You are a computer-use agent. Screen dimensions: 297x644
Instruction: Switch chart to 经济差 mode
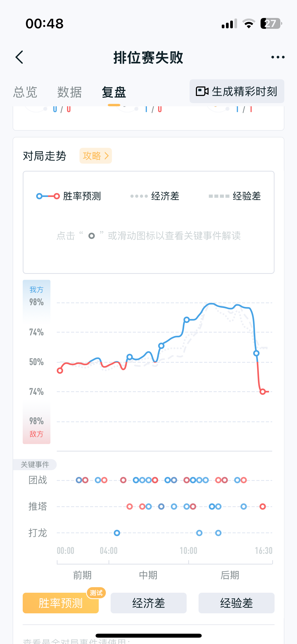(149, 603)
